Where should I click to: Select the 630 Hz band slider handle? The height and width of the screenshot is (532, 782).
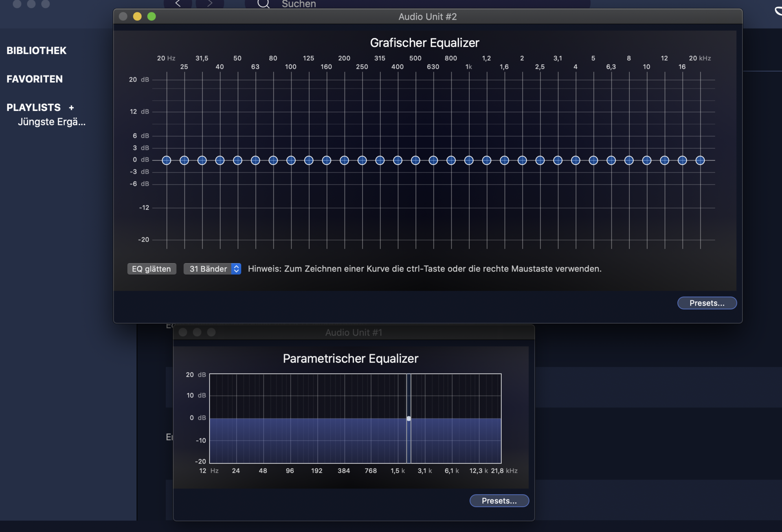(x=433, y=160)
